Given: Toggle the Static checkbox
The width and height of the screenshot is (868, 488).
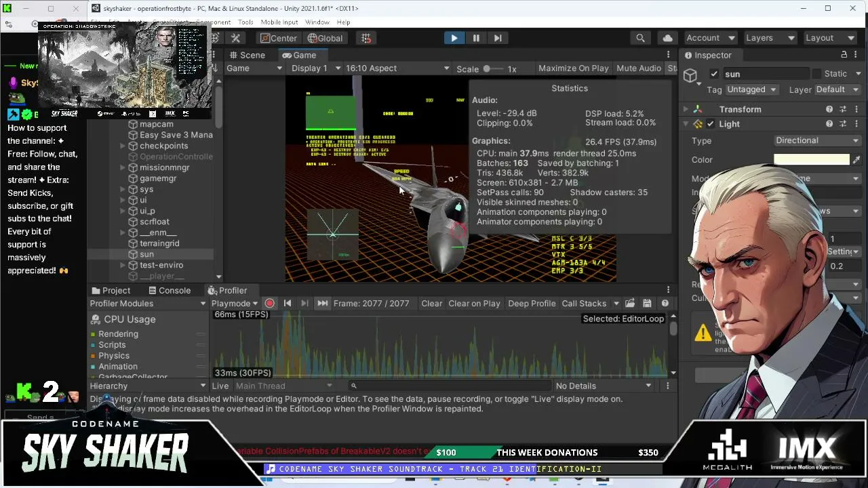Looking at the screenshot, I should point(816,74).
